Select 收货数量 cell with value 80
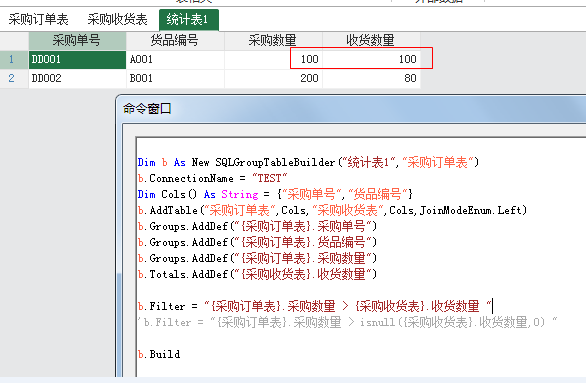586x383 pixels. 371,78
